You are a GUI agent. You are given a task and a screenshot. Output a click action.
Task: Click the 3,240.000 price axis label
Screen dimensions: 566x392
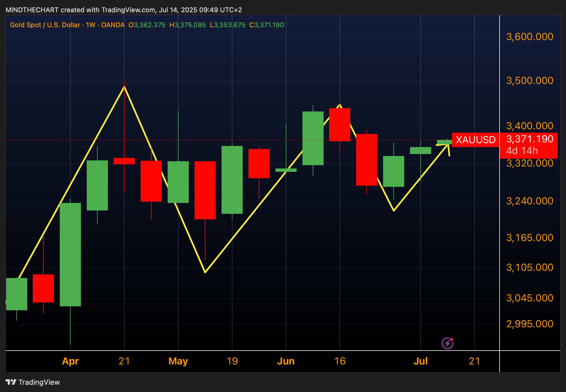point(530,201)
